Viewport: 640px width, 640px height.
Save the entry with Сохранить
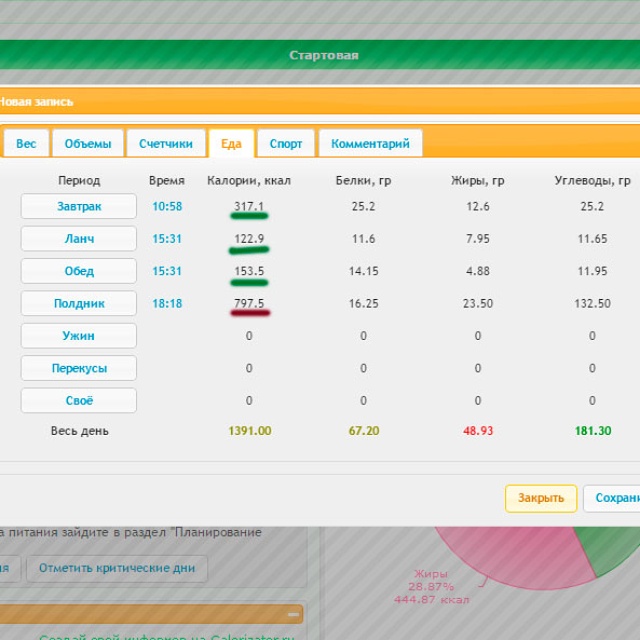612,498
